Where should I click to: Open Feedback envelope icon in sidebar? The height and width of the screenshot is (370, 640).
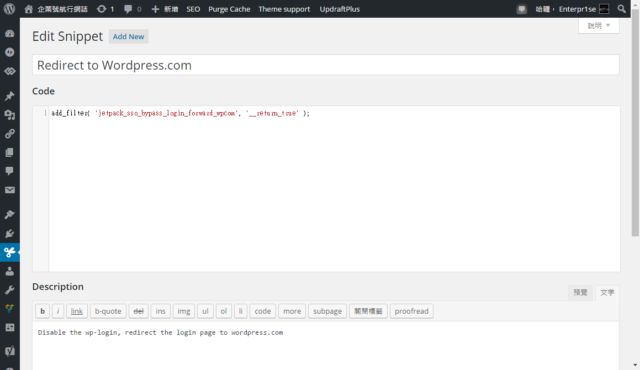point(9,190)
